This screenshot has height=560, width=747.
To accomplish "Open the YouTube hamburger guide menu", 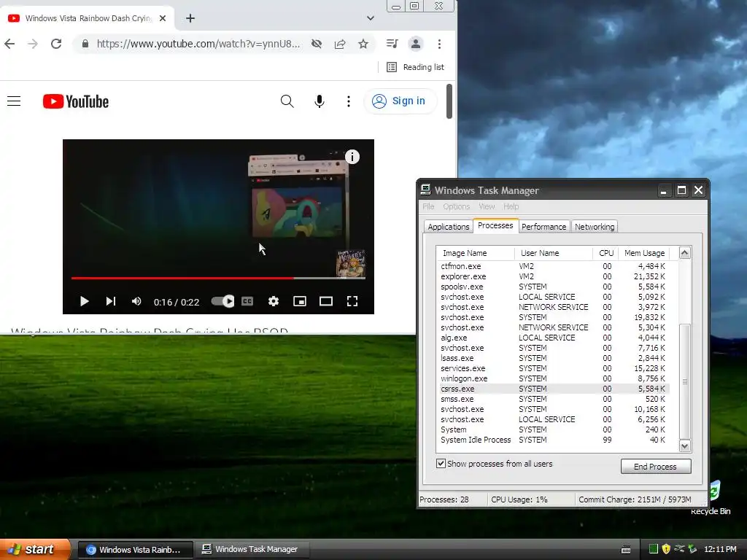I will coord(14,101).
